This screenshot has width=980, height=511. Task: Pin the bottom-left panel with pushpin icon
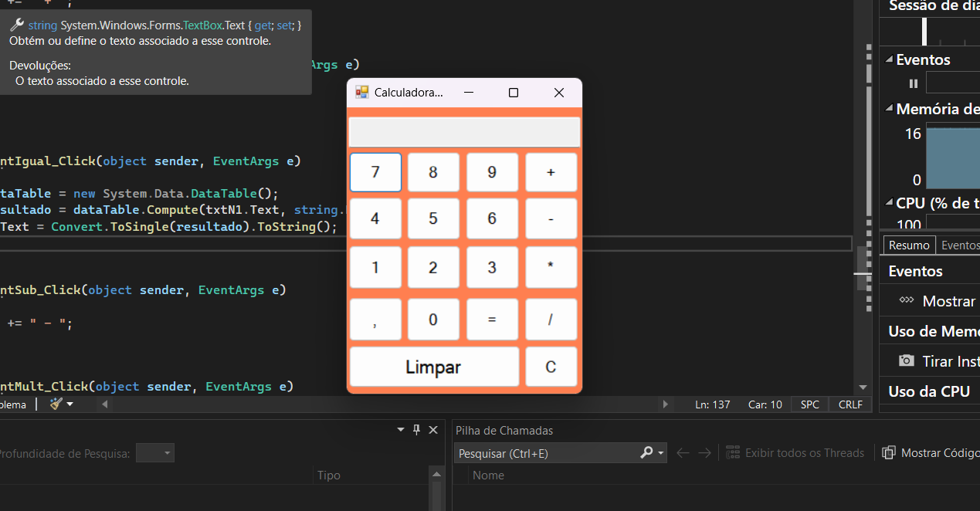(417, 430)
